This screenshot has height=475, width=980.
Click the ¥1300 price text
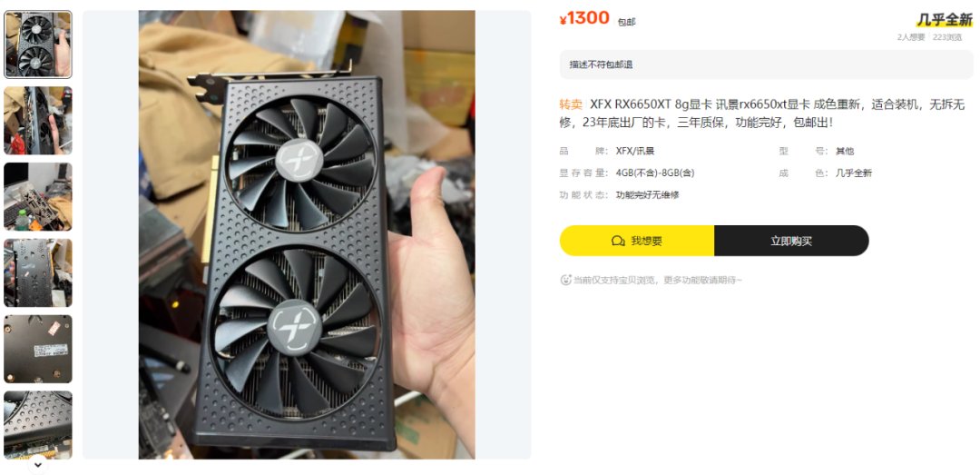(x=584, y=18)
